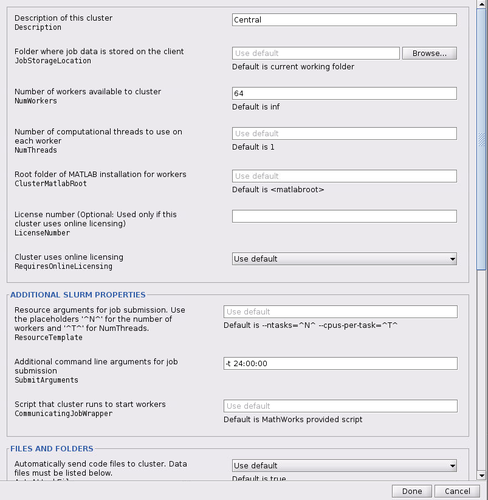Click the 'Default is 1' hint text
This screenshot has width=488, height=500.
[253, 147]
